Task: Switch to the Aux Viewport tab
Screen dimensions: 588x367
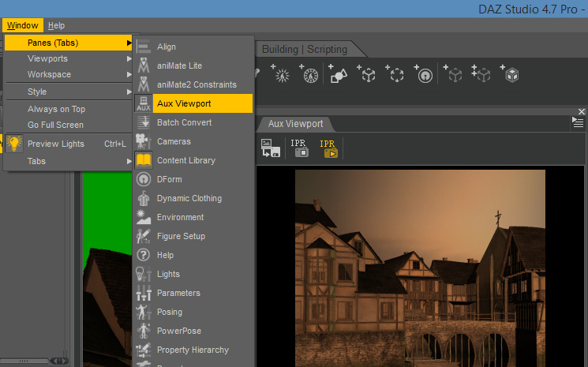Action: [295, 124]
